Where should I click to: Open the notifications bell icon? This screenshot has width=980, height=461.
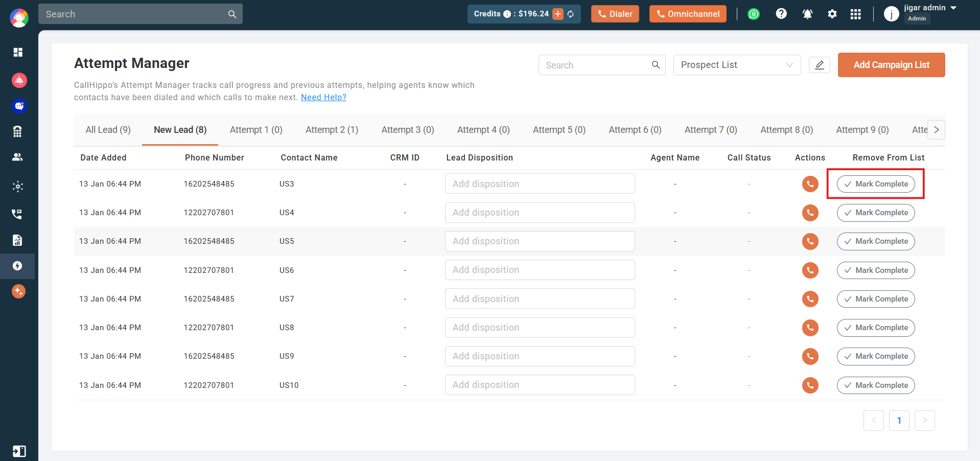[807, 14]
